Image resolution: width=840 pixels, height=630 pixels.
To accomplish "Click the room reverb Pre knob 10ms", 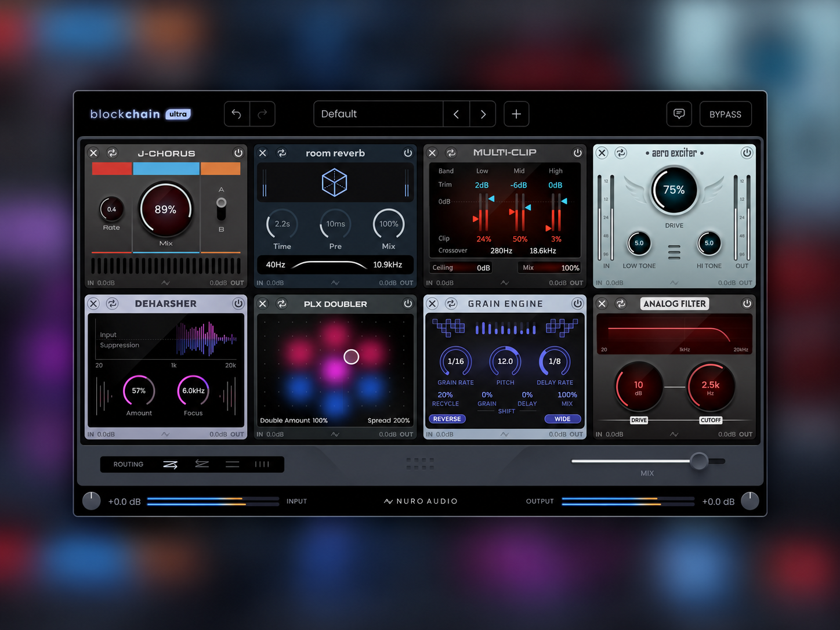I will [x=335, y=224].
